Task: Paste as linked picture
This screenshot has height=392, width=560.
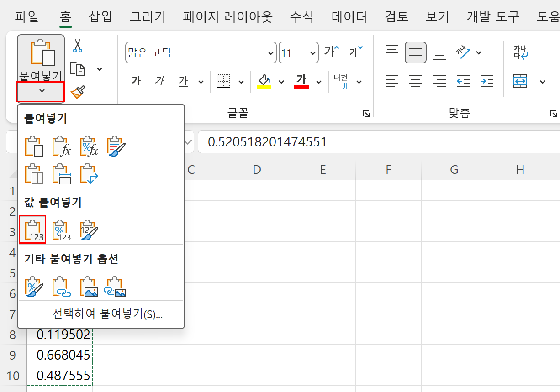Action: point(116,286)
